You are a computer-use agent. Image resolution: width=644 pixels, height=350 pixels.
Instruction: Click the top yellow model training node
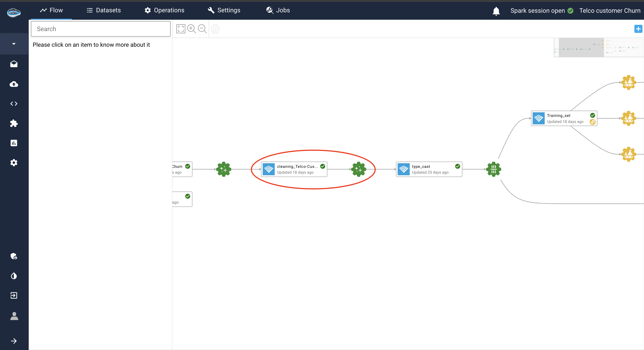click(x=628, y=82)
